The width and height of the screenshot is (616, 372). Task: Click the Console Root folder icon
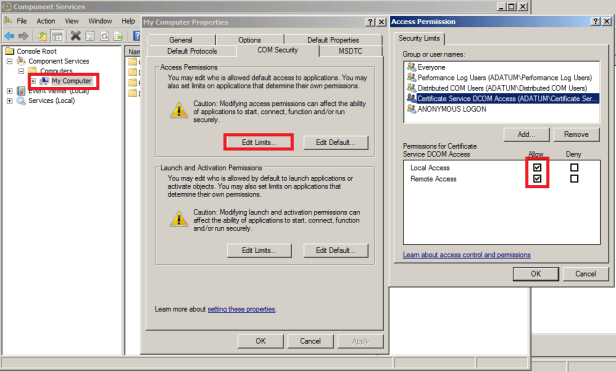(x=10, y=51)
